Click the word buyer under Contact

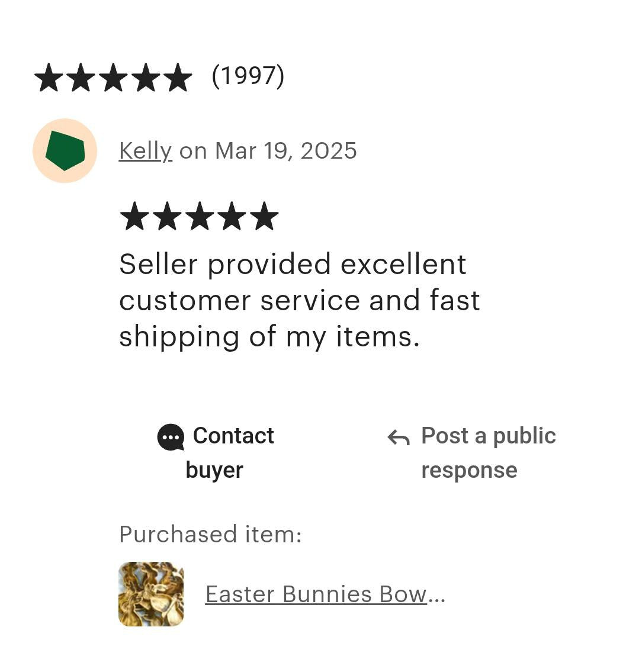214,471
